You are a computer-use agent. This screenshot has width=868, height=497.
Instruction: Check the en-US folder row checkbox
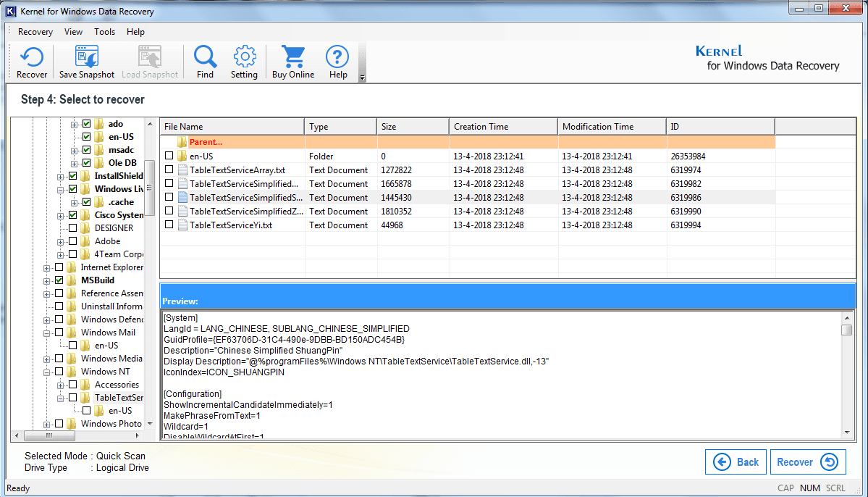click(x=169, y=156)
